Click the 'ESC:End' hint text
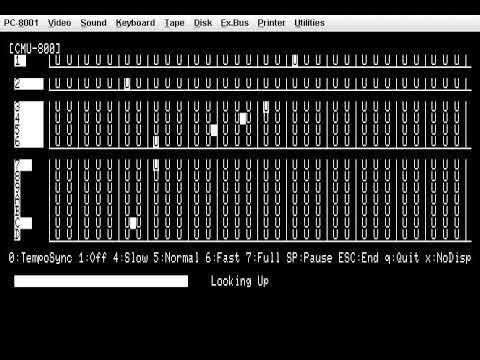Viewport: 480px width, 360px height. tap(358, 258)
